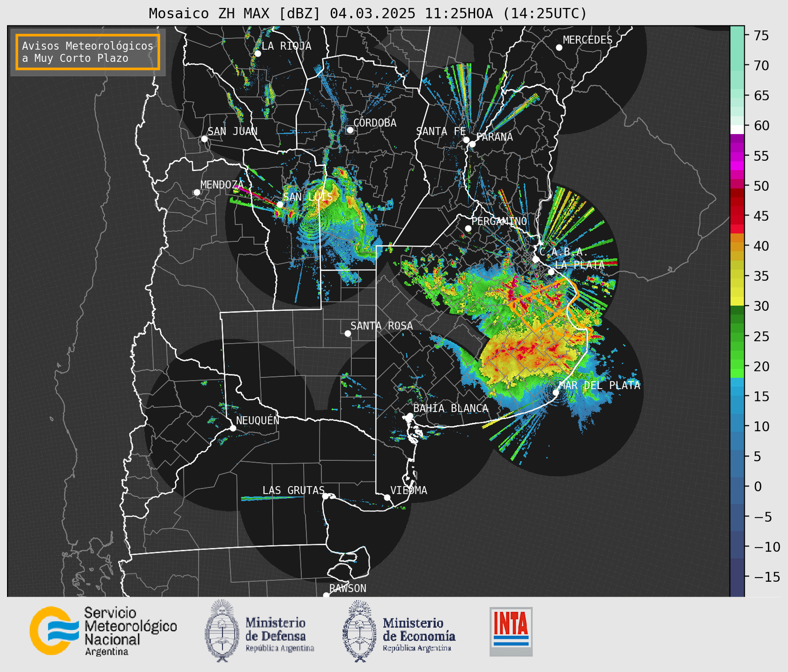Select the Mendoza city marker dot
Image resolution: width=788 pixels, height=672 pixels.
197,193
